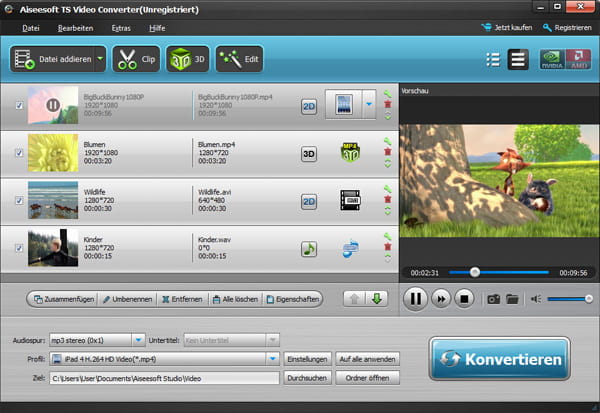Image resolution: width=600 pixels, height=413 pixels.
Task: Adjust the volume slider
Action: pos(570,299)
